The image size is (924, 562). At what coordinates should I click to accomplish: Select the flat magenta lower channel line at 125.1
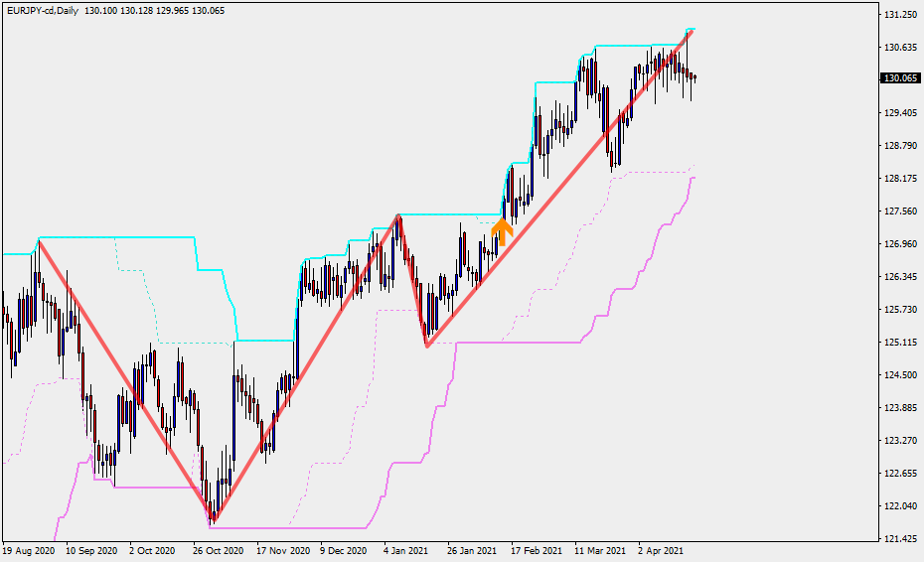517,343
